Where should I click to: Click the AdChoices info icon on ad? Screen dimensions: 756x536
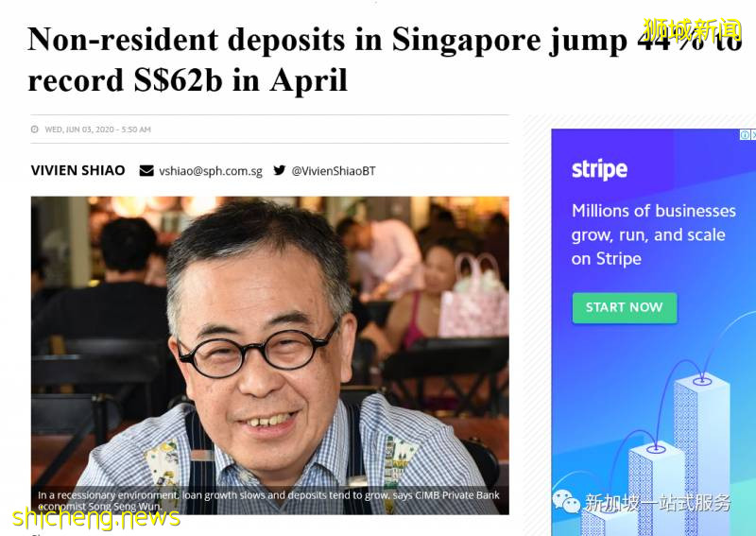(745, 135)
